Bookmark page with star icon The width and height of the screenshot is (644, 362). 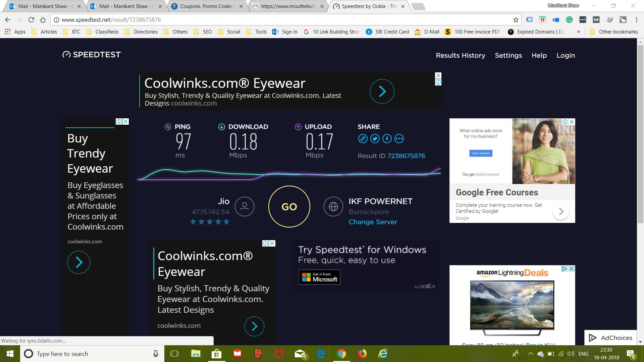tap(516, 20)
